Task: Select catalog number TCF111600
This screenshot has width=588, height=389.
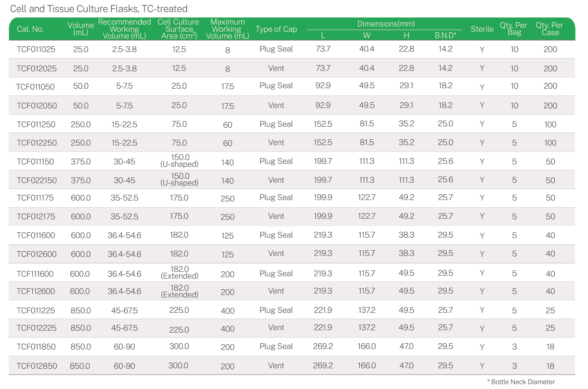Action: (35, 274)
